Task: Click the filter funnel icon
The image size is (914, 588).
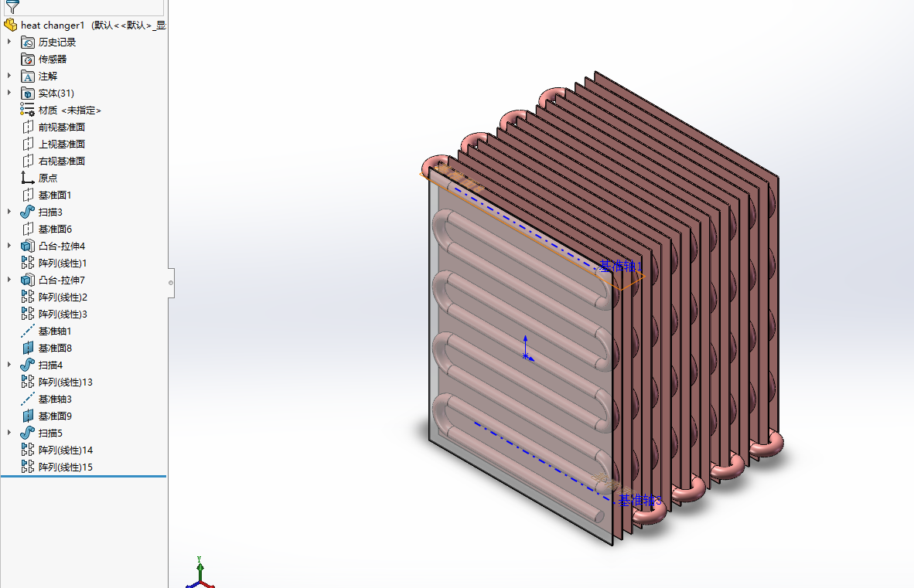Action: (12, 6)
